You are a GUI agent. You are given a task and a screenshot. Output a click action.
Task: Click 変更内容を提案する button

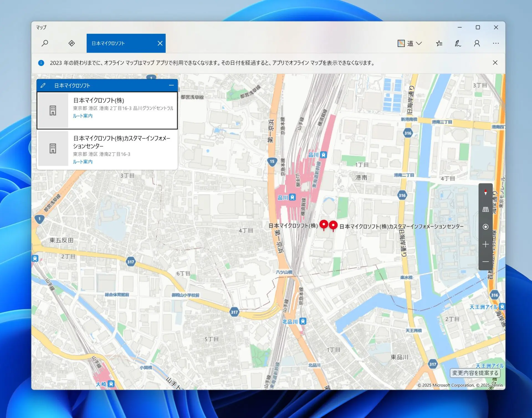[x=475, y=373]
